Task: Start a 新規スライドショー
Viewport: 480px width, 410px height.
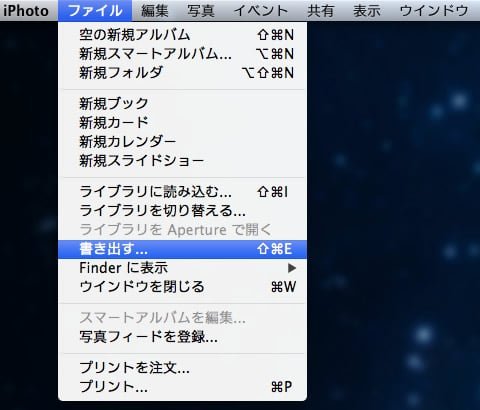Action: pyautogui.click(x=182, y=161)
